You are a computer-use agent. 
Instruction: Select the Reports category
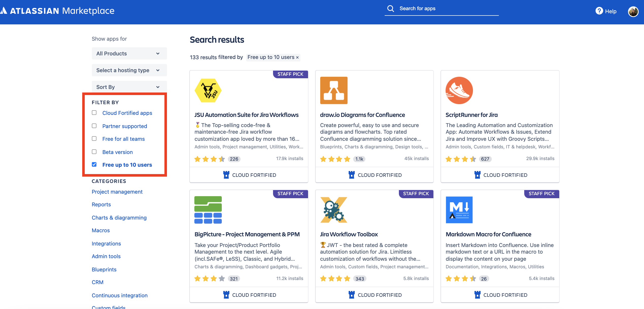tap(101, 205)
